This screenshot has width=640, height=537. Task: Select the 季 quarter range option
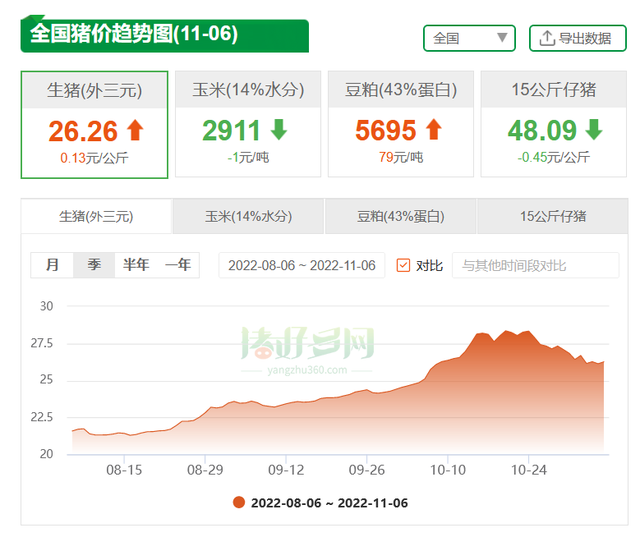coord(94,265)
